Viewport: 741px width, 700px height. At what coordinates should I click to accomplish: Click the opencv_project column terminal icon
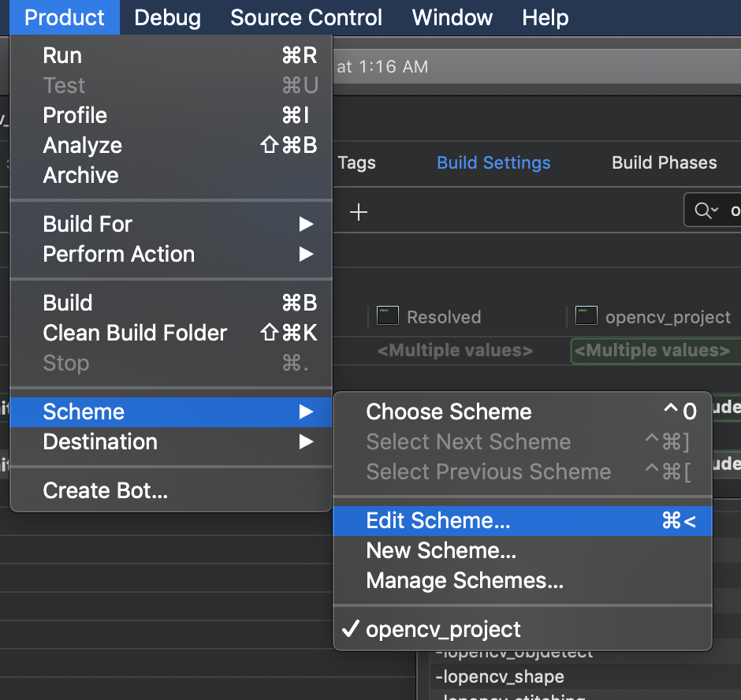(x=586, y=317)
